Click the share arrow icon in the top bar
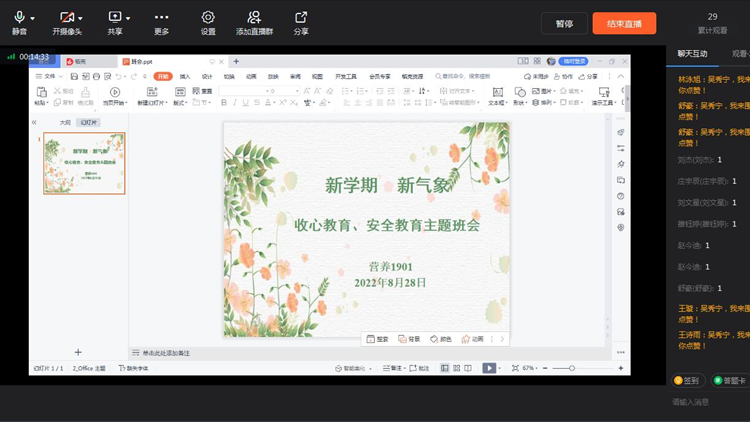This screenshot has width=750, height=422. coord(301,18)
